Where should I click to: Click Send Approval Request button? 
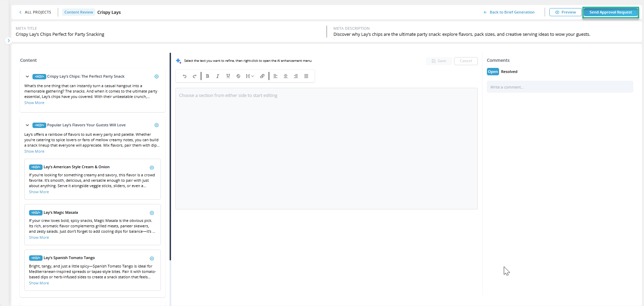click(x=611, y=12)
